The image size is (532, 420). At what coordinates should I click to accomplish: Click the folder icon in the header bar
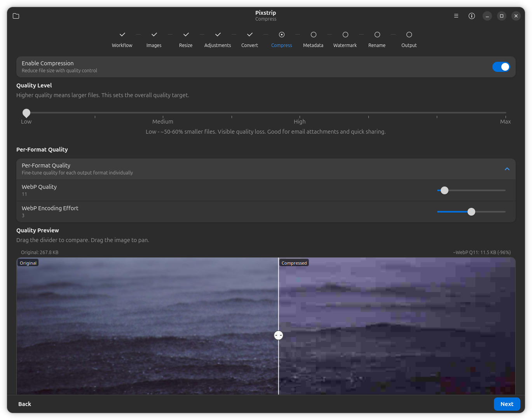point(16,16)
